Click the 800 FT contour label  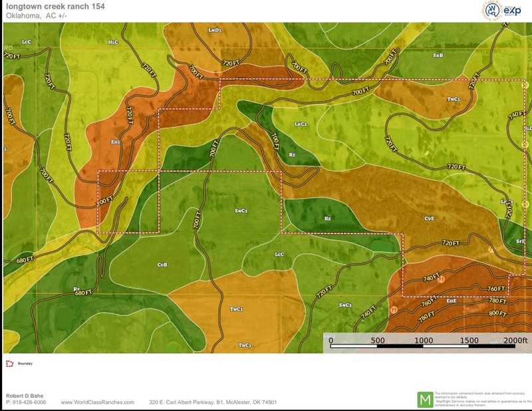[497, 313]
